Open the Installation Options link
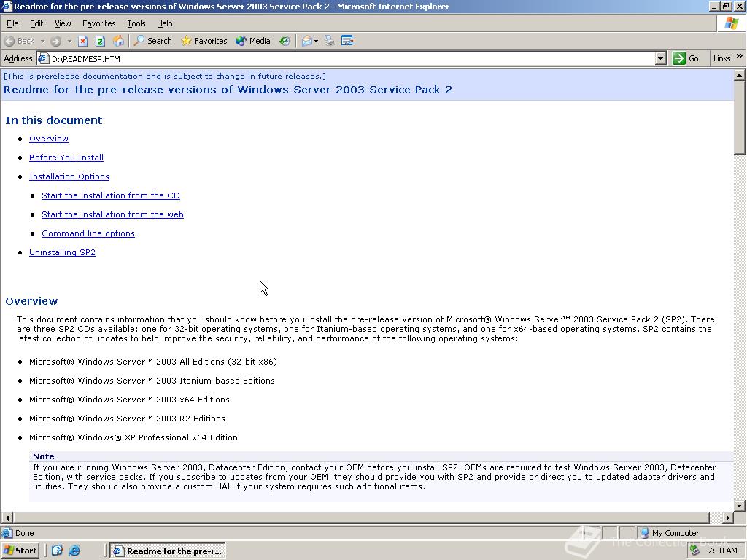 69,176
